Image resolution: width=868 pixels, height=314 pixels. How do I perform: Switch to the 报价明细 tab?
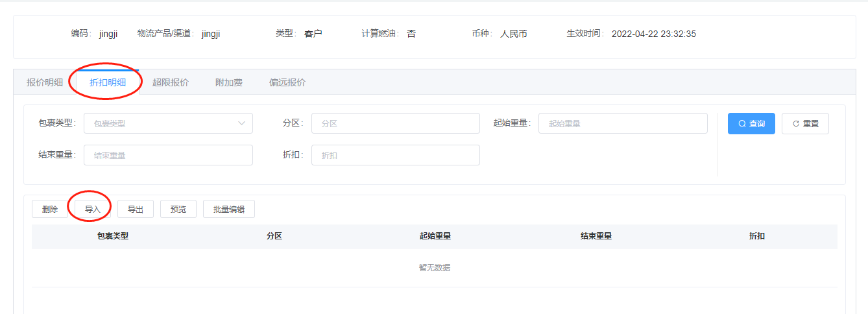(x=45, y=82)
